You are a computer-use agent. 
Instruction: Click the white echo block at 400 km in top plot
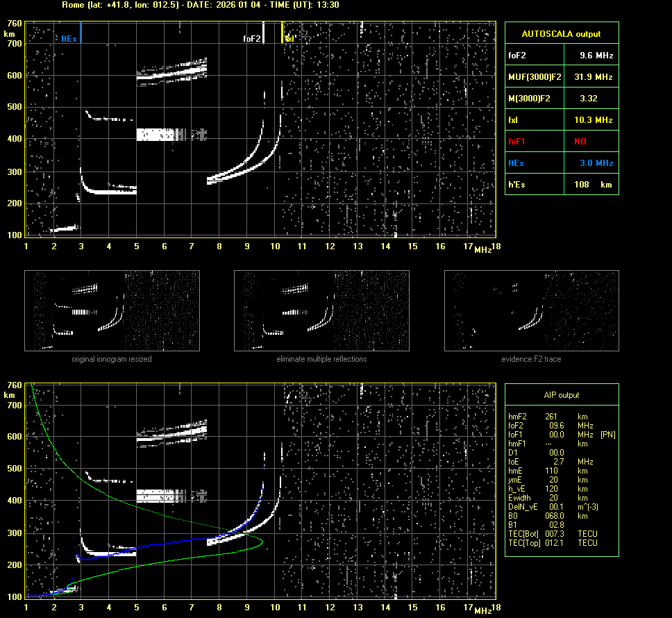pyautogui.click(x=155, y=135)
